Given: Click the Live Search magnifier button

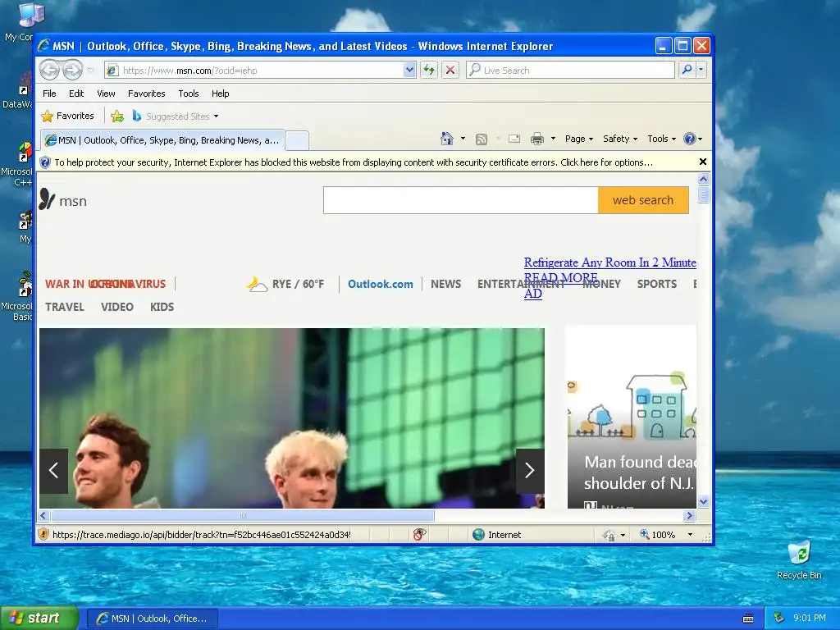Looking at the screenshot, I should click(x=687, y=70).
